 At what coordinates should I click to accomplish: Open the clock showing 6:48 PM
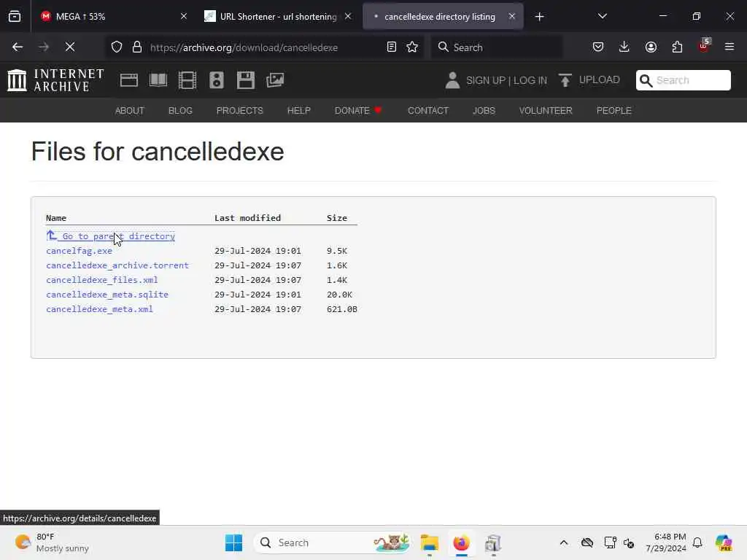pyautogui.click(x=665, y=542)
